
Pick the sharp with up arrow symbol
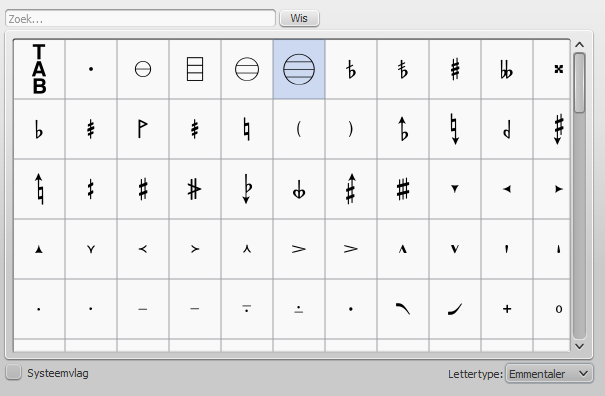(351, 189)
